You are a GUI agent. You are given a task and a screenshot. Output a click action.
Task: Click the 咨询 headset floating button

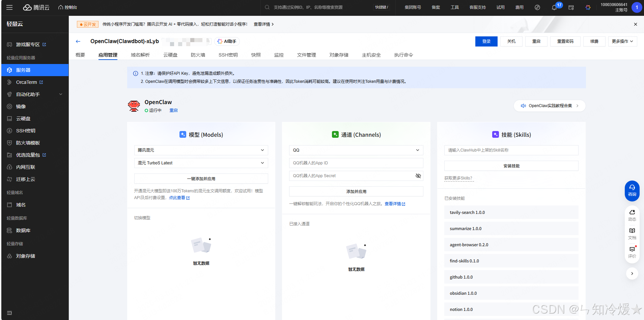click(x=632, y=191)
